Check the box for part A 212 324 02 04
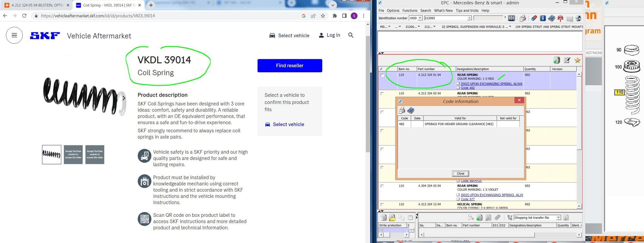 (382, 93)
